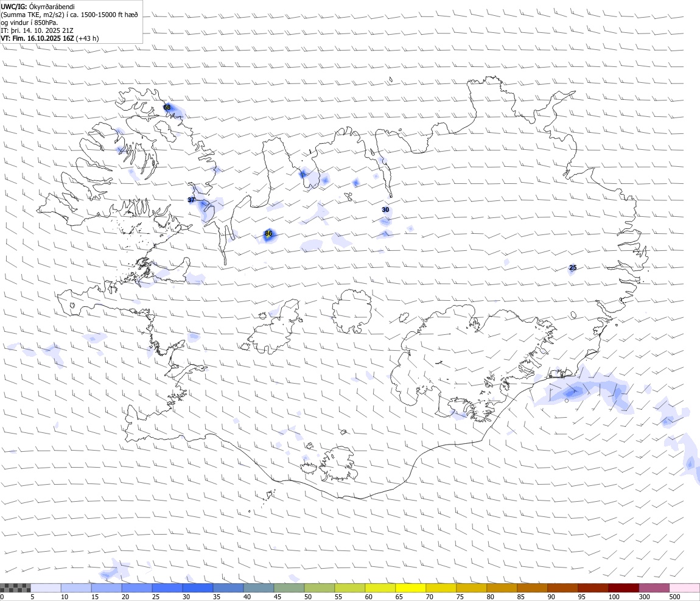Select the 25–30 blue legend swatch
Image resolution: width=700 pixels, height=601 pixels.
(167, 588)
